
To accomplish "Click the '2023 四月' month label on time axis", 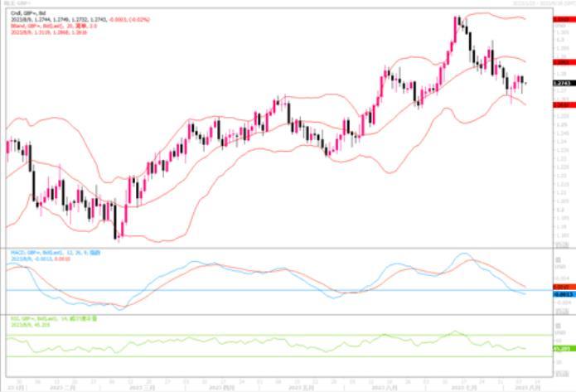I will click(221, 388).
